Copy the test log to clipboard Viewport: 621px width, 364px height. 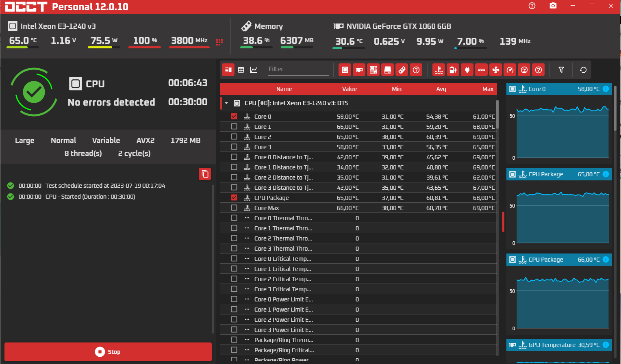point(205,174)
